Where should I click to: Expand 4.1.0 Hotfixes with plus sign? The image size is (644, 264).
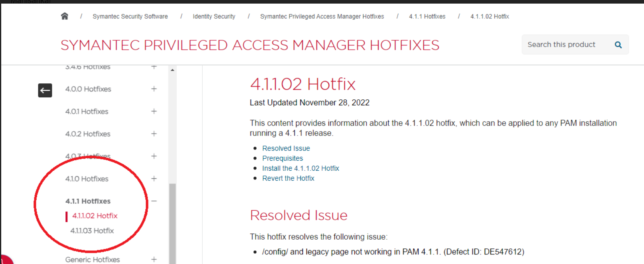[x=154, y=178]
